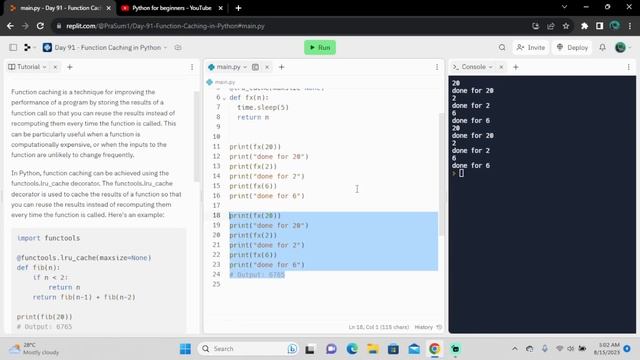Image resolution: width=640 pixels, height=360 pixels.
Task: Bookmark this page with star icon
Action: point(566,26)
